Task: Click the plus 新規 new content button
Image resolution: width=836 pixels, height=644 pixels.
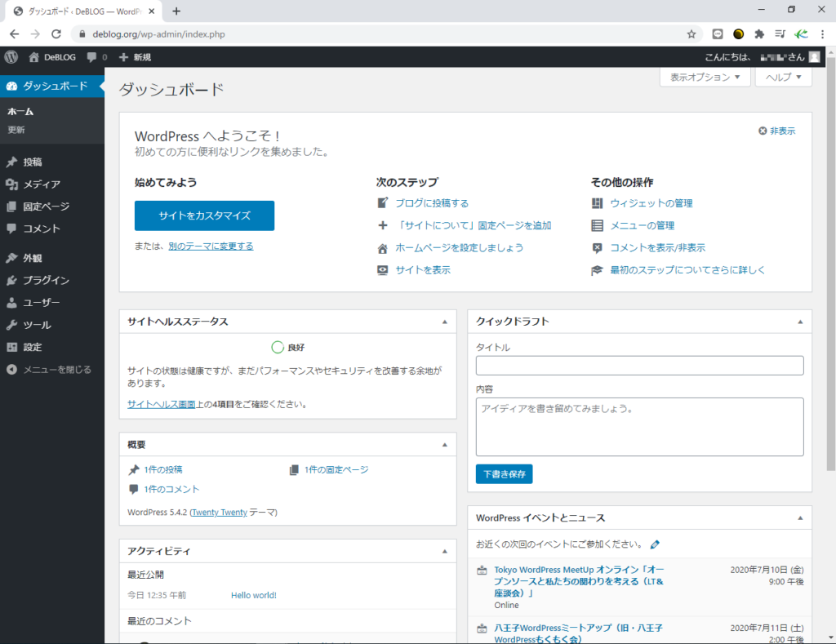Action: tap(135, 57)
